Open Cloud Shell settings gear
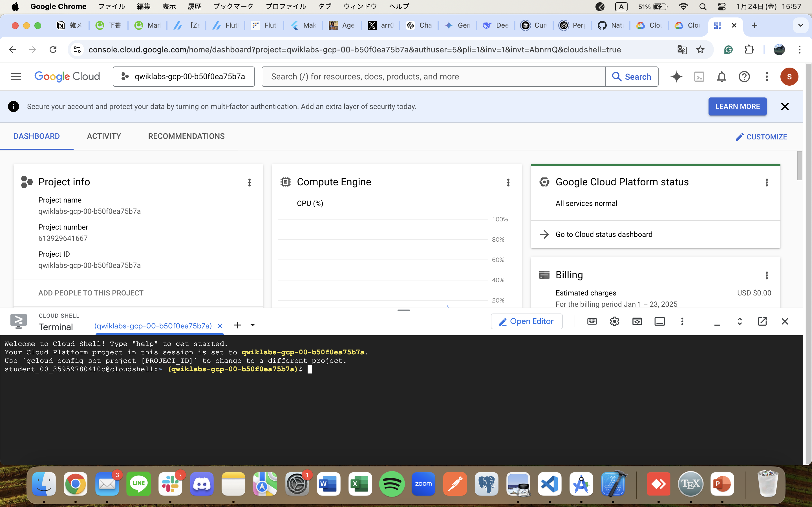Screen dimensions: 812x507 [615, 321]
